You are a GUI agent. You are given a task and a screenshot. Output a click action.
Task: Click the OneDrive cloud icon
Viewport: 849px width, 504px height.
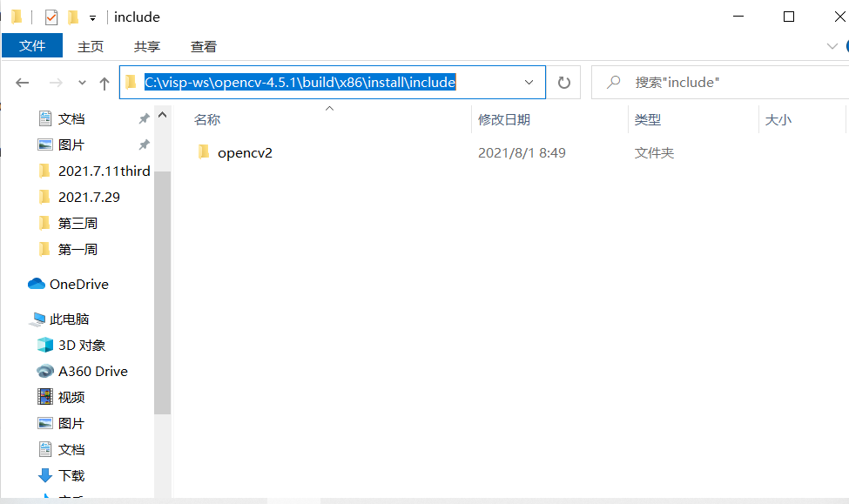tap(37, 284)
